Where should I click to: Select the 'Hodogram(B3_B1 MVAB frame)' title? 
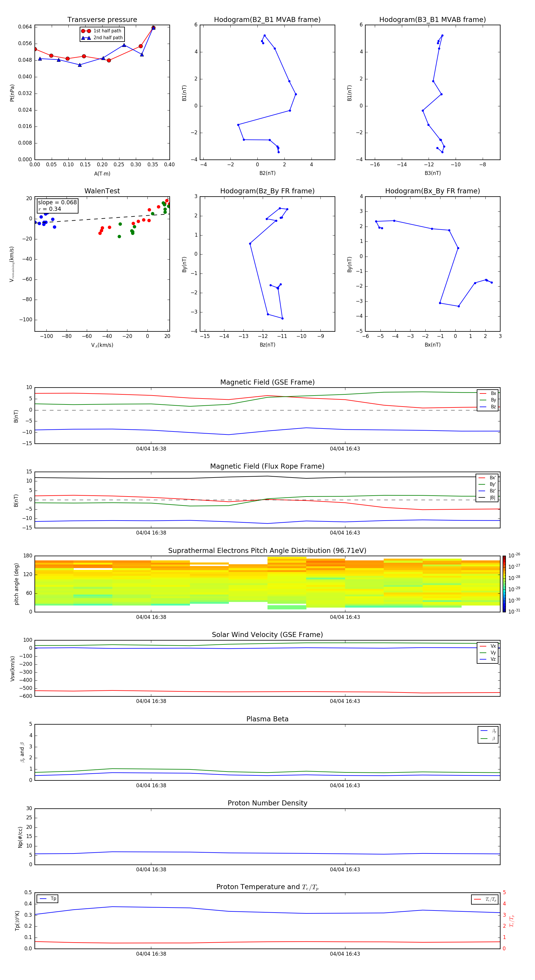click(x=432, y=20)
